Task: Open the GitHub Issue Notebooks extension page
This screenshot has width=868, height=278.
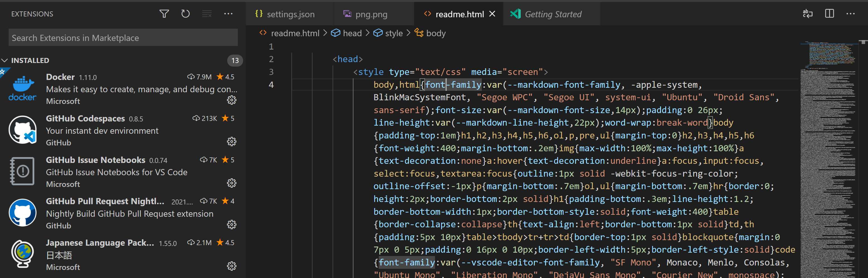Action: coord(95,160)
